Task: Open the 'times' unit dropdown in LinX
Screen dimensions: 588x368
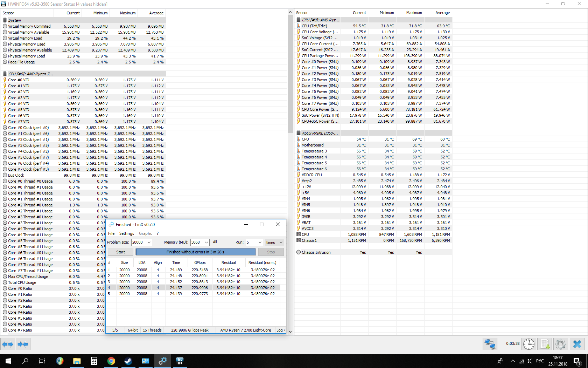Action: pyautogui.click(x=274, y=242)
